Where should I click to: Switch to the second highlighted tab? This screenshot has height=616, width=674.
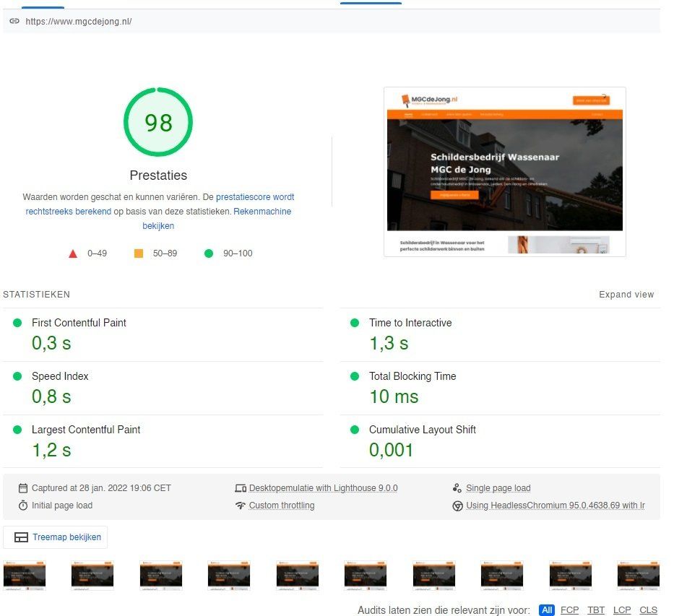click(371, 4)
